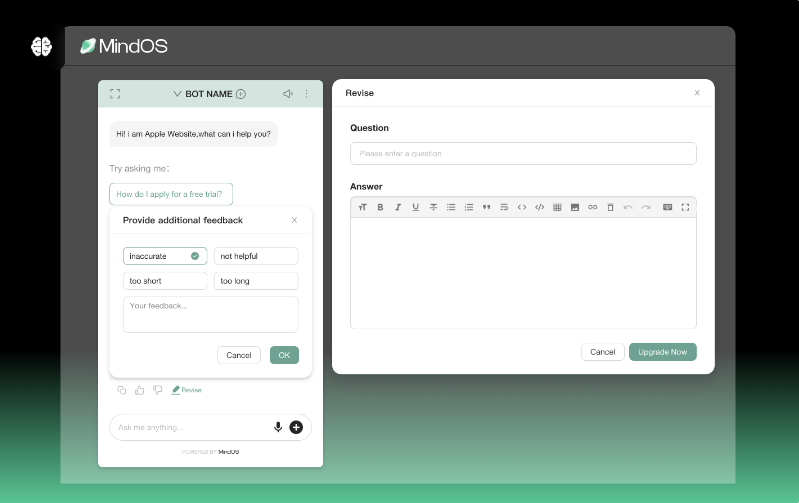Screen dimensions: 799x503
Task: Close the Provide additional feedback popup
Action: point(294,220)
